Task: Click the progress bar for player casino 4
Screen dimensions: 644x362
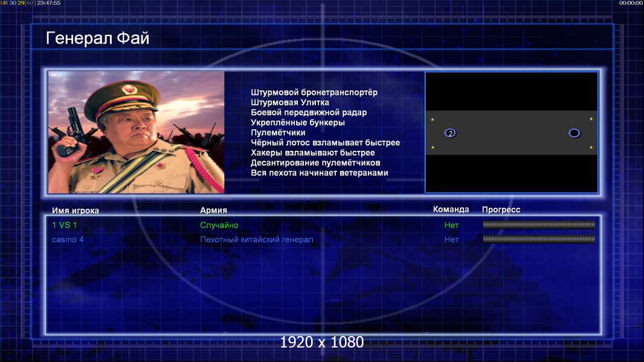Action: [x=539, y=239]
